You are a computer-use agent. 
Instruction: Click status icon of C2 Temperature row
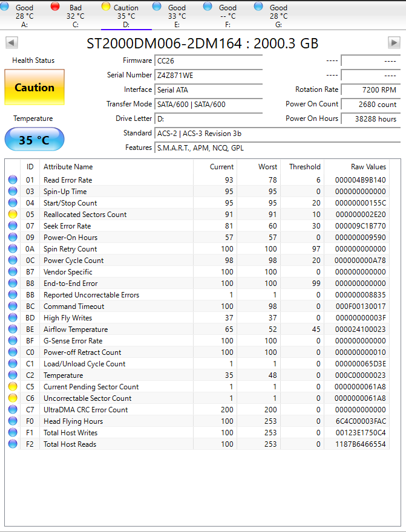13,375
